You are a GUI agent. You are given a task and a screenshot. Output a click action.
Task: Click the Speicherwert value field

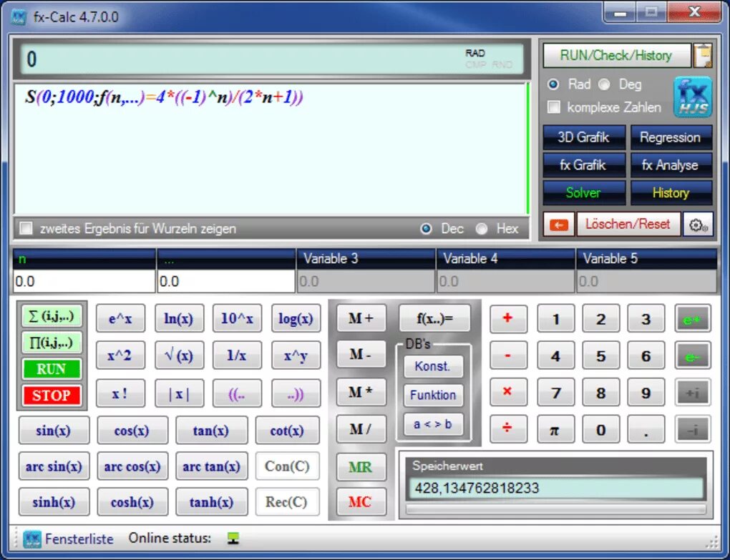556,488
